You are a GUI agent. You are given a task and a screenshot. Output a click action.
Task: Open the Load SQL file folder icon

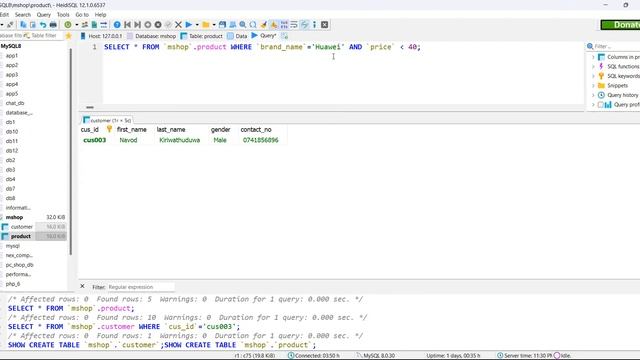206,25
